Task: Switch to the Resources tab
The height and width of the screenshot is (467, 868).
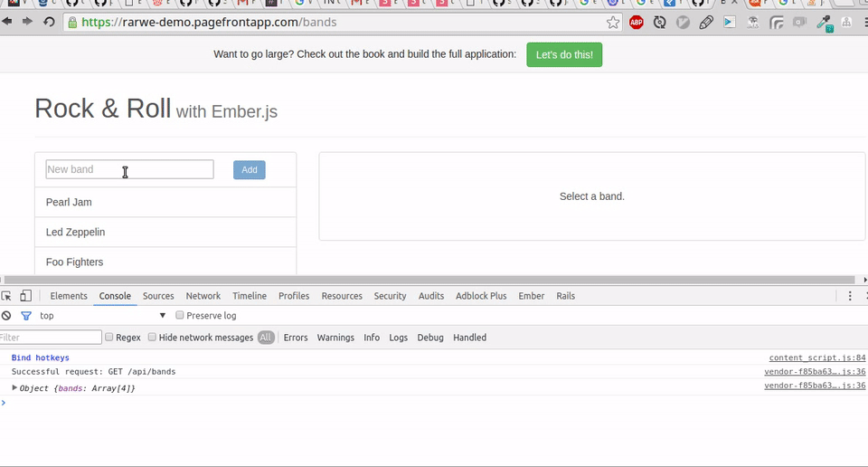Action: 342,296
